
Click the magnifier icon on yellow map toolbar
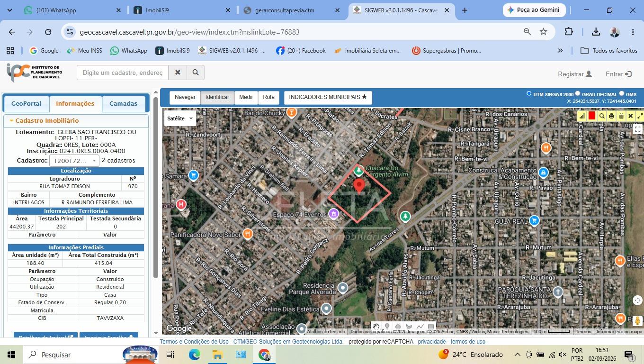602,116
